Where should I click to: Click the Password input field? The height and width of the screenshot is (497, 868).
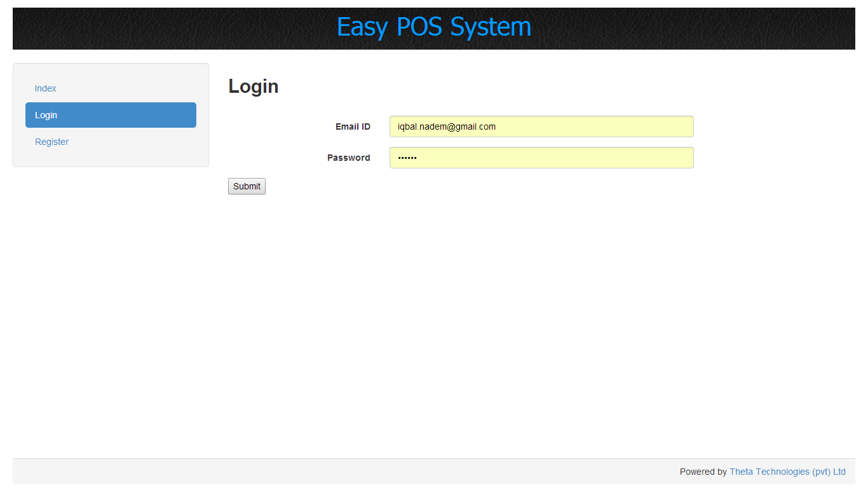541,158
